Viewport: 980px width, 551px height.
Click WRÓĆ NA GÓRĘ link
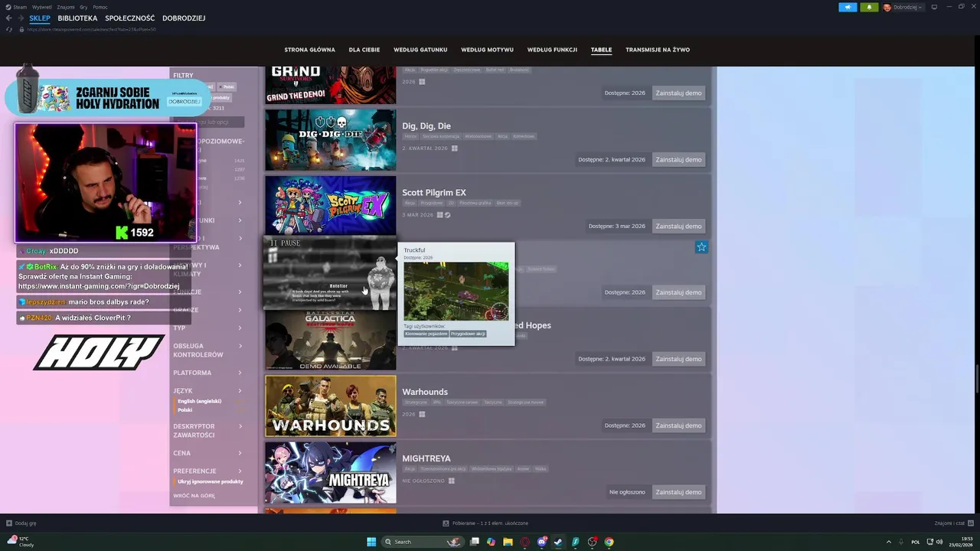(x=194, y=496)
